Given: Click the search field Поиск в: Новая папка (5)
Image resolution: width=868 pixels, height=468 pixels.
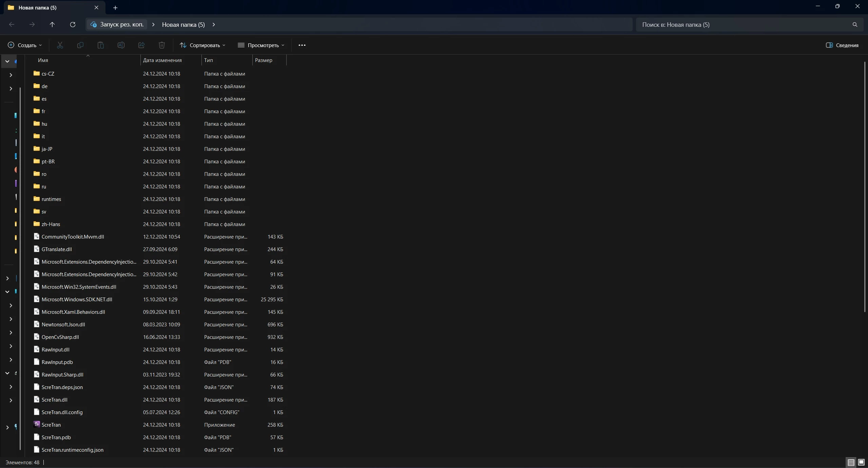Looking at the screenshot, I should pos(743,24).
